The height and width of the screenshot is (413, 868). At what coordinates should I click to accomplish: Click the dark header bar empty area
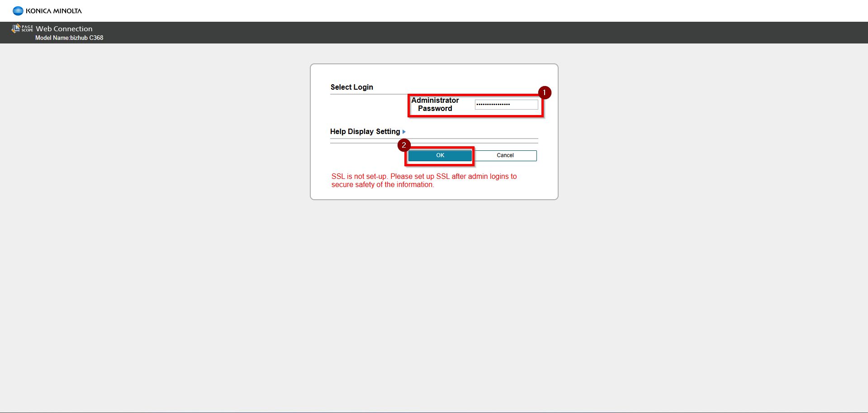click(452, 33)
